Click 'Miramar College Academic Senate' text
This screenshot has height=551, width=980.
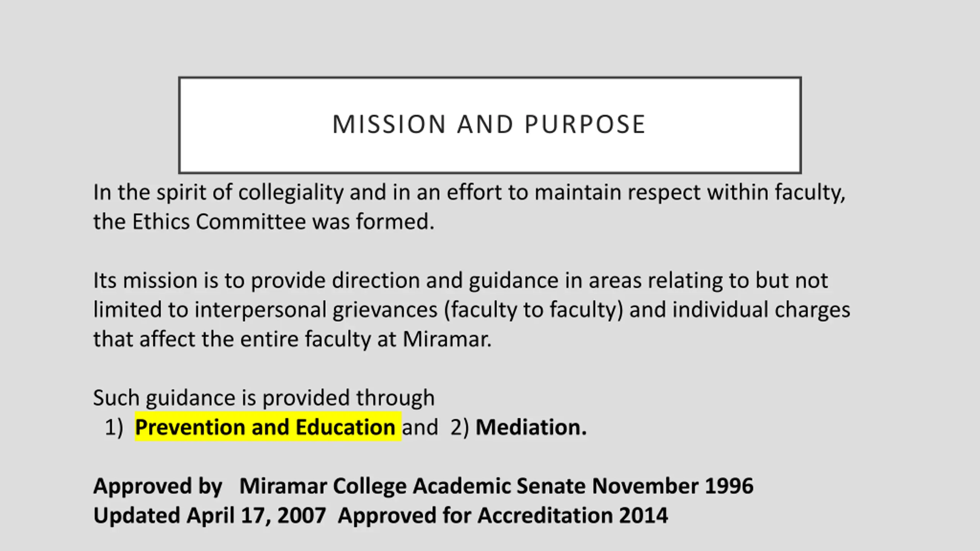(x=413, y=486)
